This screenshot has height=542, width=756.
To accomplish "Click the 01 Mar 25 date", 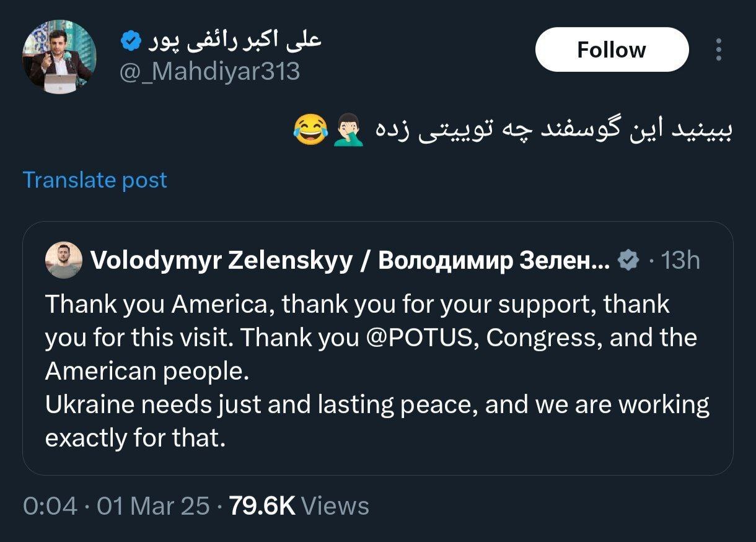I will point(153,506).
